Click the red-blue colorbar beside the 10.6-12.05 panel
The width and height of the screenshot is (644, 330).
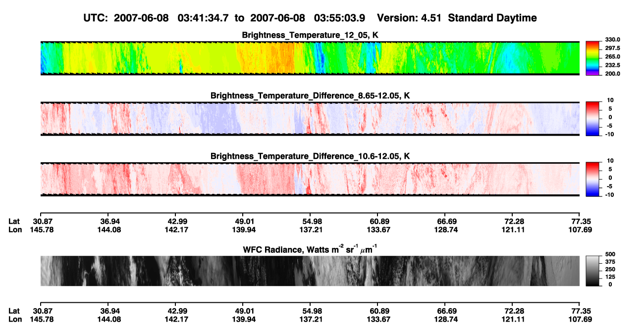click(592, 179)
